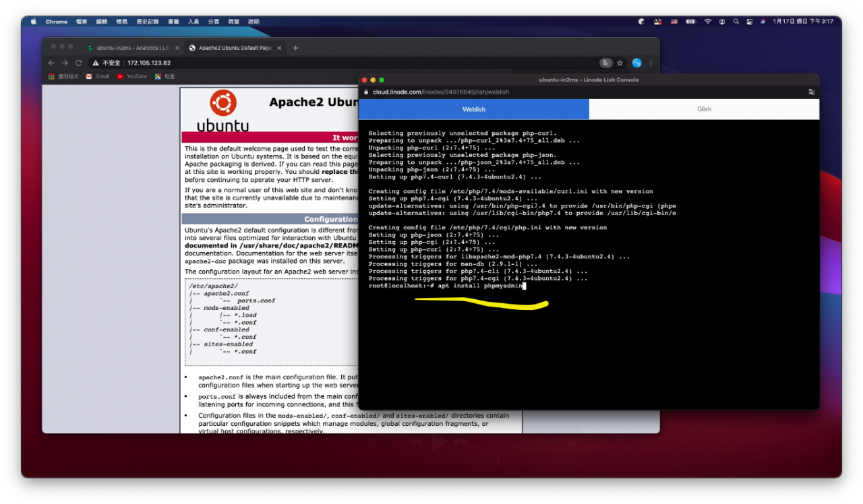Screen dimensions: 863x504
Task: Click the Ubuntu logo on Apache page
Action: [223, 111]
